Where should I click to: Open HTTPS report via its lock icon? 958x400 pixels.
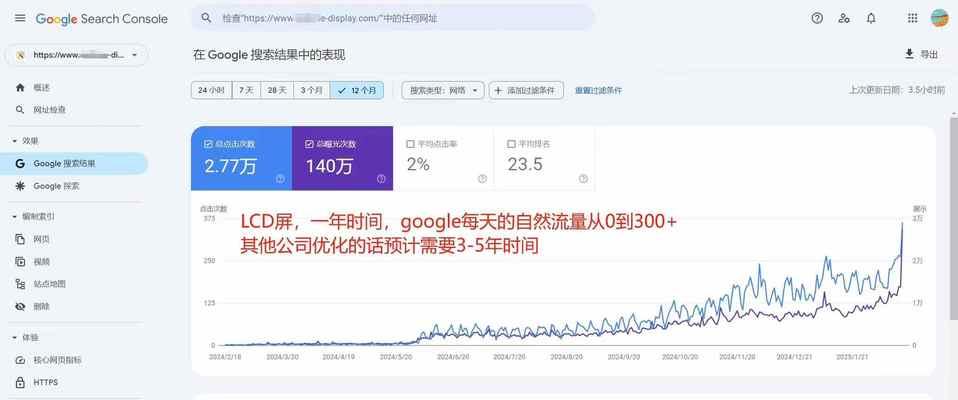coord(20,383)
